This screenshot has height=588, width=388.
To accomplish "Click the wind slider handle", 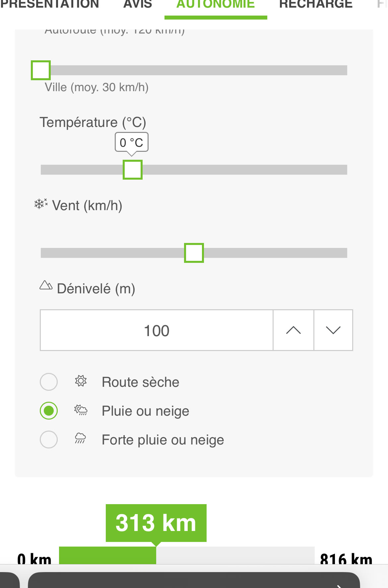I will tap(194, 253).
